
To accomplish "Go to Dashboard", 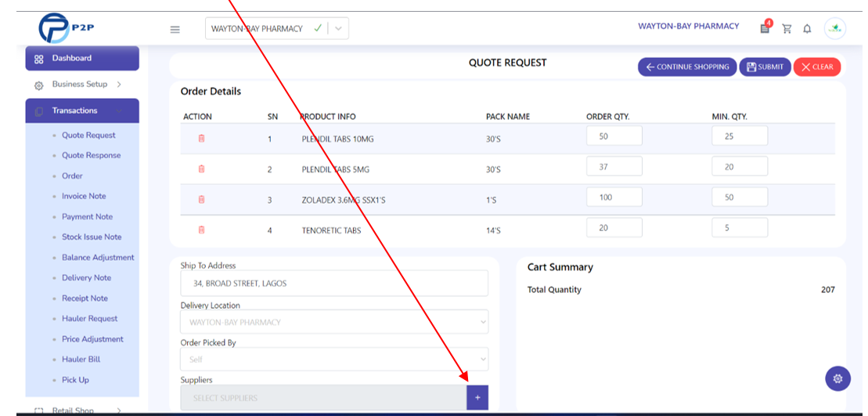I will pyautogui.click(x=82, y=58).
